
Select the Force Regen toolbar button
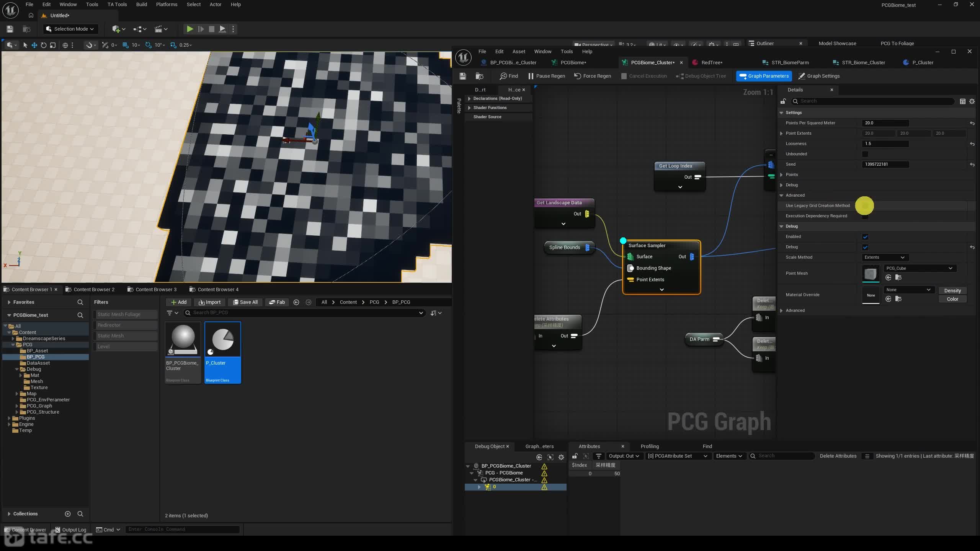click(x=593, y=76)
